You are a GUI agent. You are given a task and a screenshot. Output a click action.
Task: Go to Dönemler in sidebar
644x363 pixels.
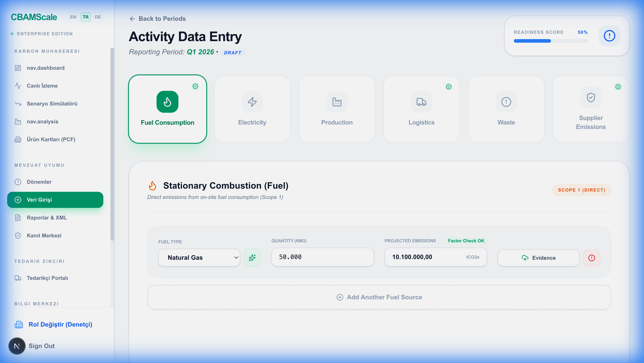[39, 182]
